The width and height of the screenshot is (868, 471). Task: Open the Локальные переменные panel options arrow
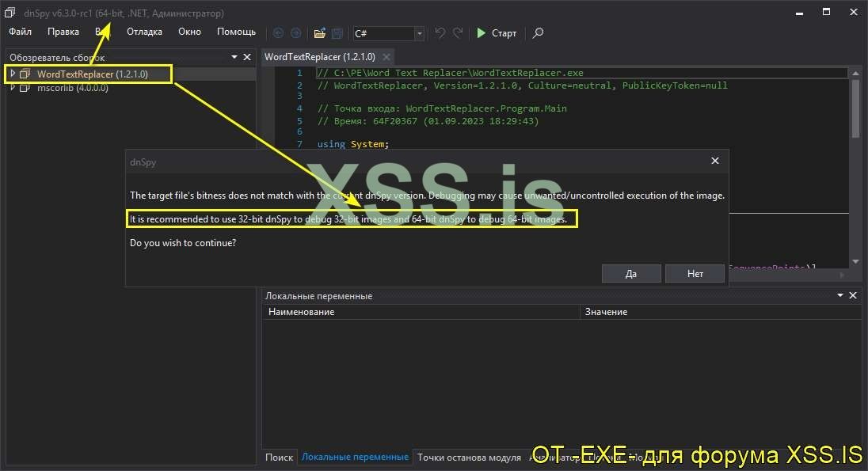pyautogui.click(x=840, y=295)
